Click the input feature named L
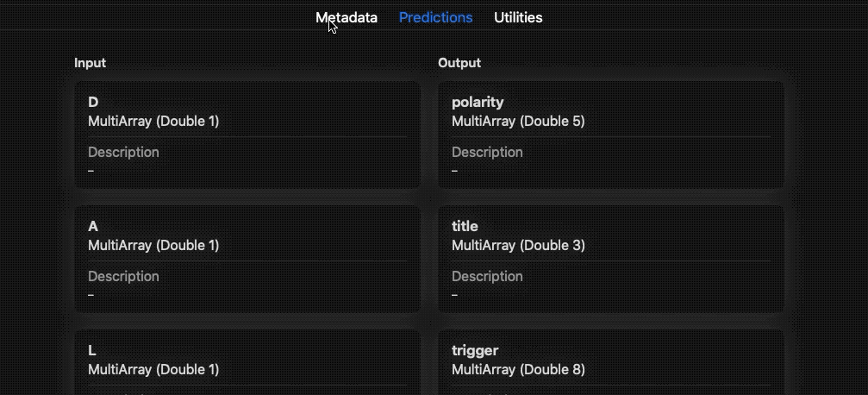This screenshot has width=868, height=395. point(92,350)
